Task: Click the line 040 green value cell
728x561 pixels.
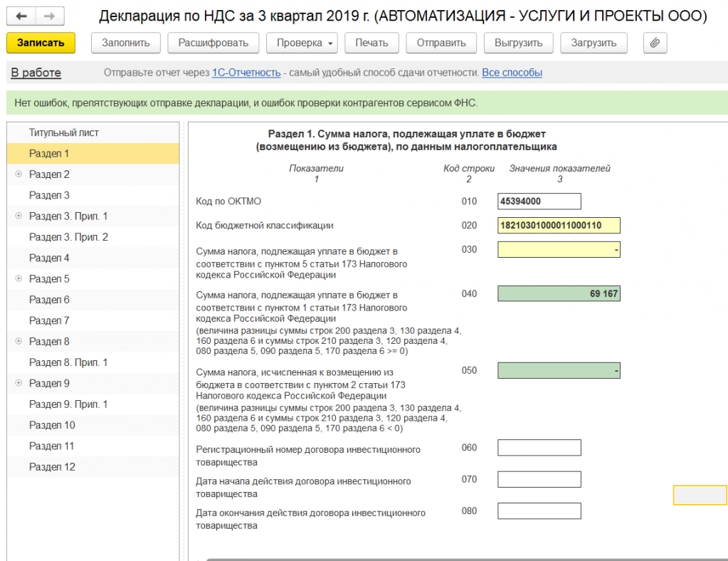Action: [559, 293]
